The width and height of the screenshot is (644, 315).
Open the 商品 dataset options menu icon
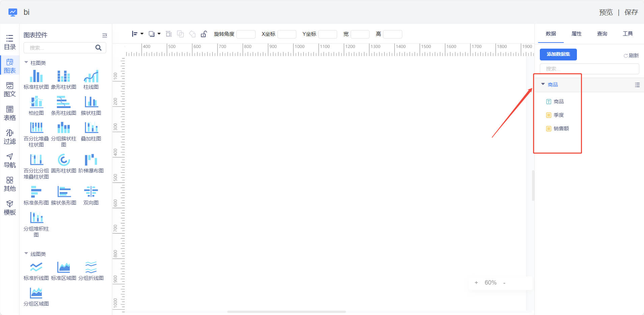click(637, 85)
